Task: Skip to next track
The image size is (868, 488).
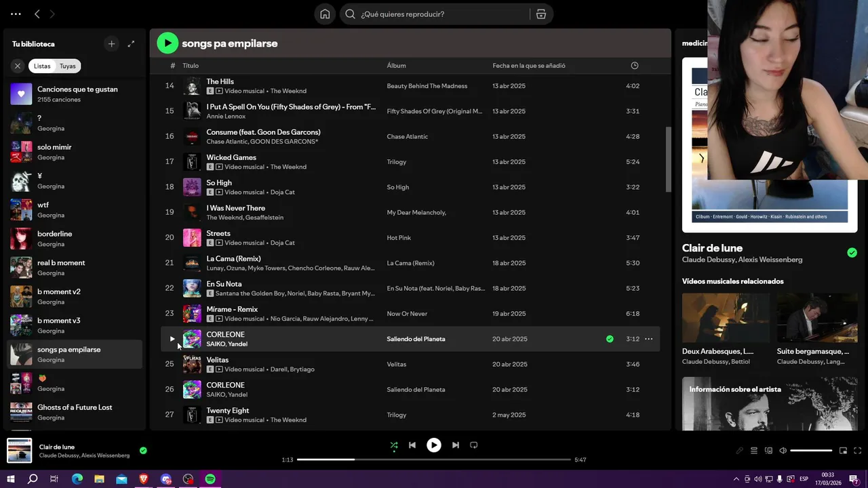Action: click(456, 445)
